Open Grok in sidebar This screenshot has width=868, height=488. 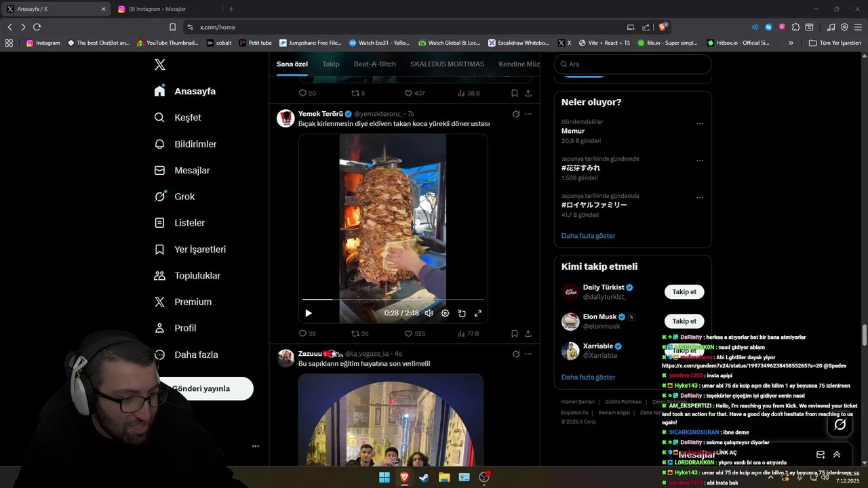[174, 197]
